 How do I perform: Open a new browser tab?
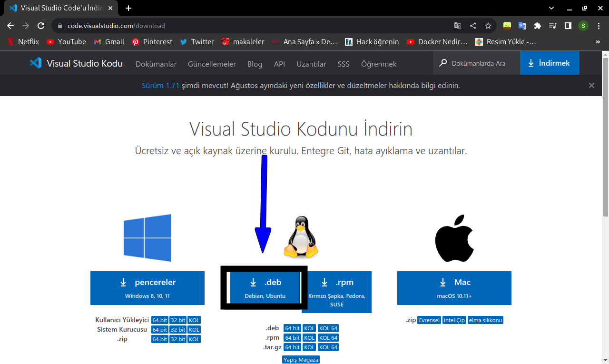pos(128,8)
